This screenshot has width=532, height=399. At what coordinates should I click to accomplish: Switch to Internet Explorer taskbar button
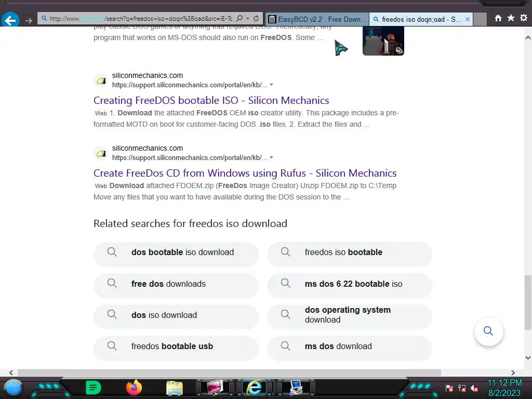(x=255, y=388)
